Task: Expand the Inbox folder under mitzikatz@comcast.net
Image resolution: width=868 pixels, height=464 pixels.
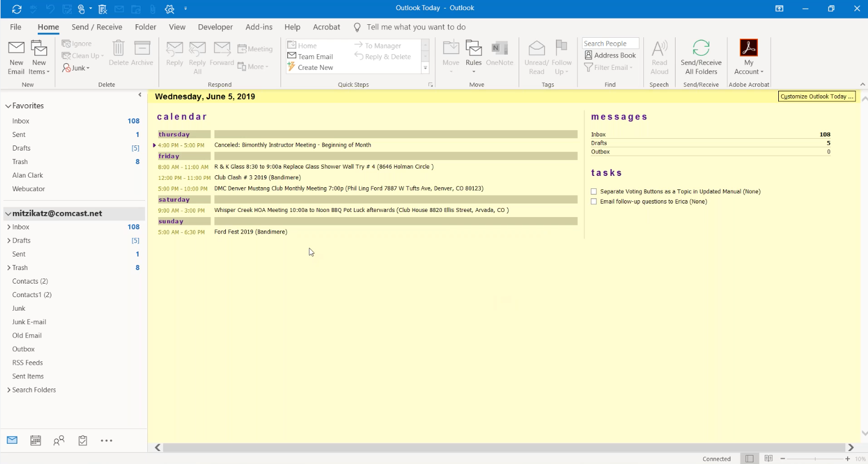Action: pyautogui.click(x=8, y=227)
